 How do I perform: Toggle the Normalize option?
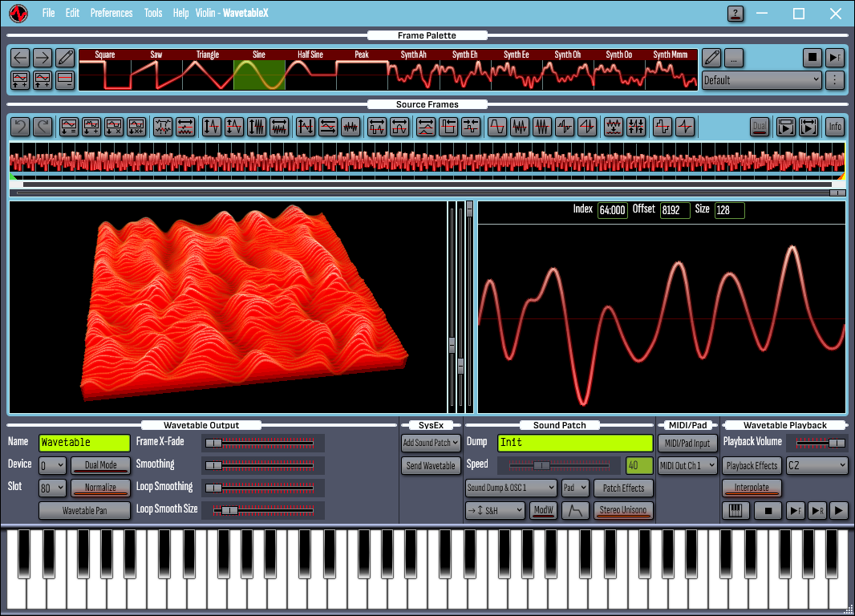(x=101, y=488)
